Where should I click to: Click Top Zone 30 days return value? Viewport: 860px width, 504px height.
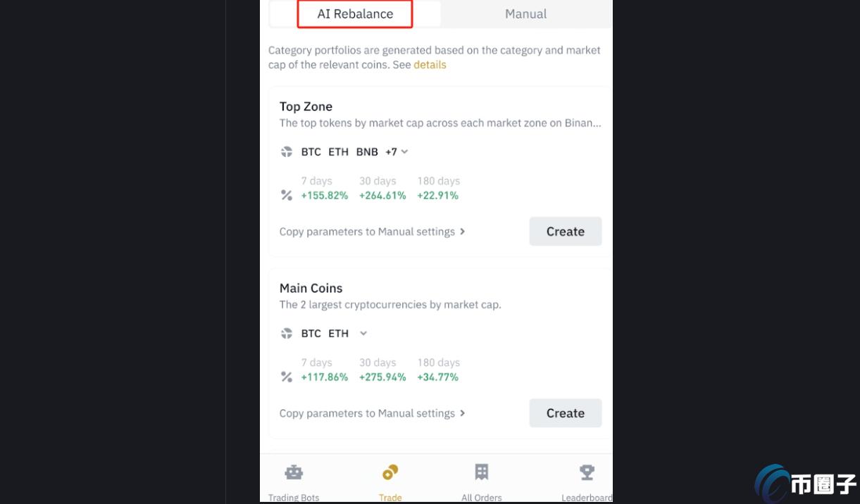pos(382,196)
